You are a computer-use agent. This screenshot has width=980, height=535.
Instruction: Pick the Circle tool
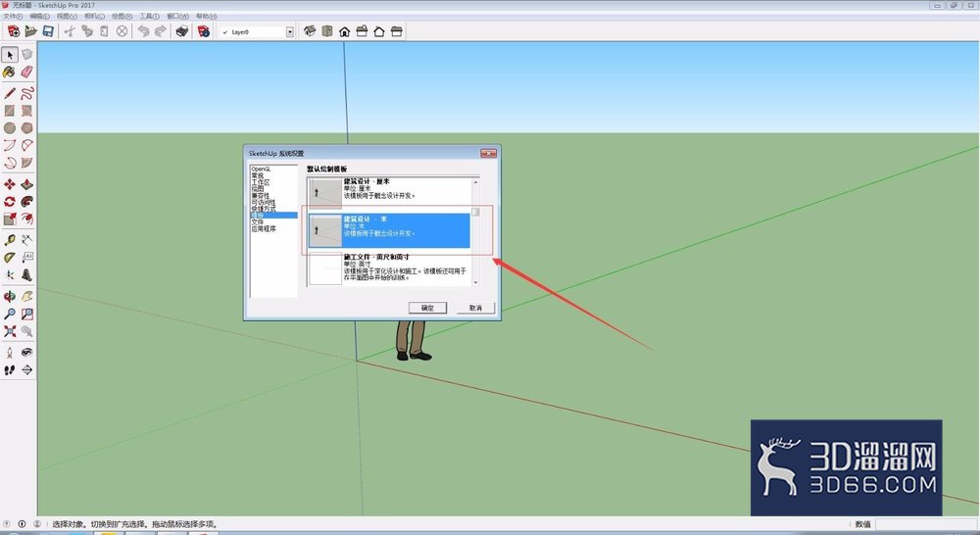tap(10, 128)
